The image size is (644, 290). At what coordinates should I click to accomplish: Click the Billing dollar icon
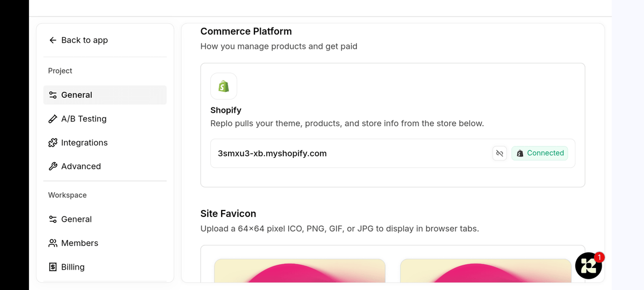pos(53,267)
